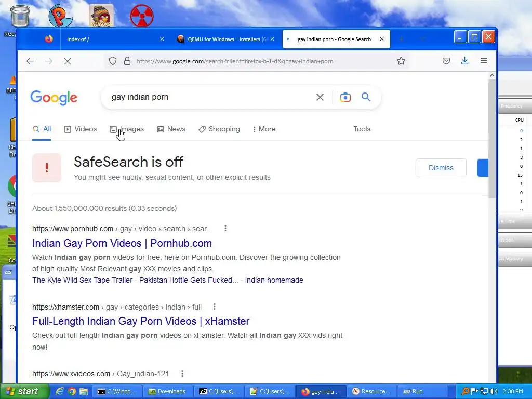Screen dimensions: 532x399
Task: Open Indian homemade sitelink
Action: (x=274, y=280)
